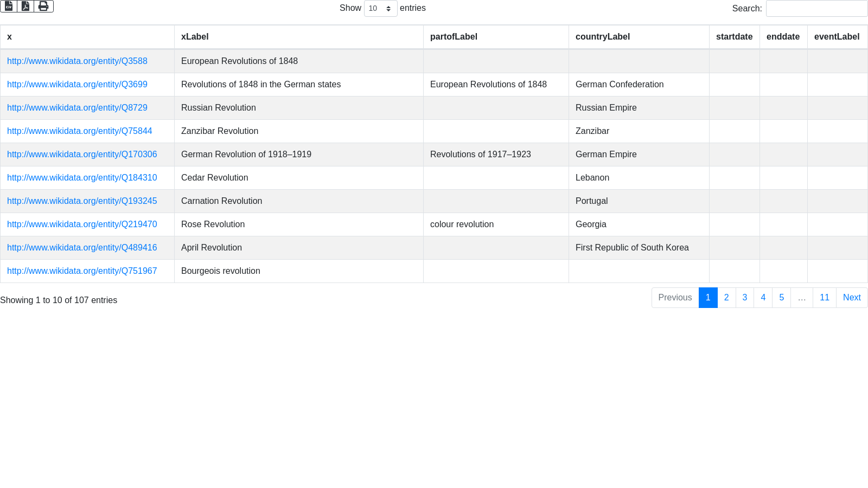Sort table by eventLabel column

pos(837,37)
